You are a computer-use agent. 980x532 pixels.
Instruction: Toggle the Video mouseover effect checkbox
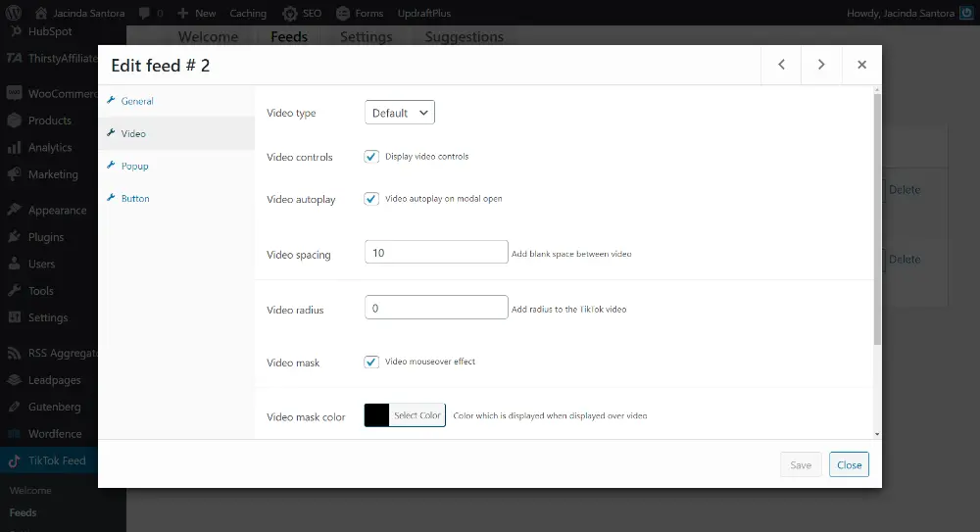(x=371, y=362)
